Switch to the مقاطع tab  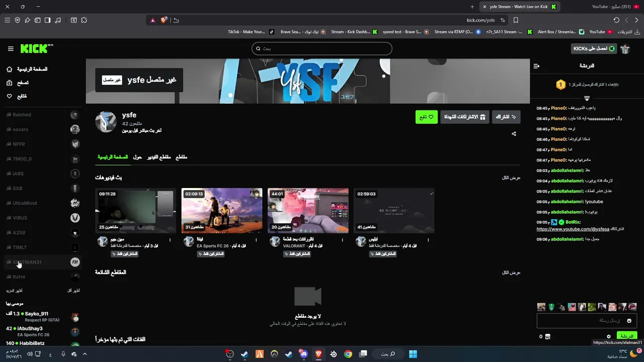[x=181, y=157]
